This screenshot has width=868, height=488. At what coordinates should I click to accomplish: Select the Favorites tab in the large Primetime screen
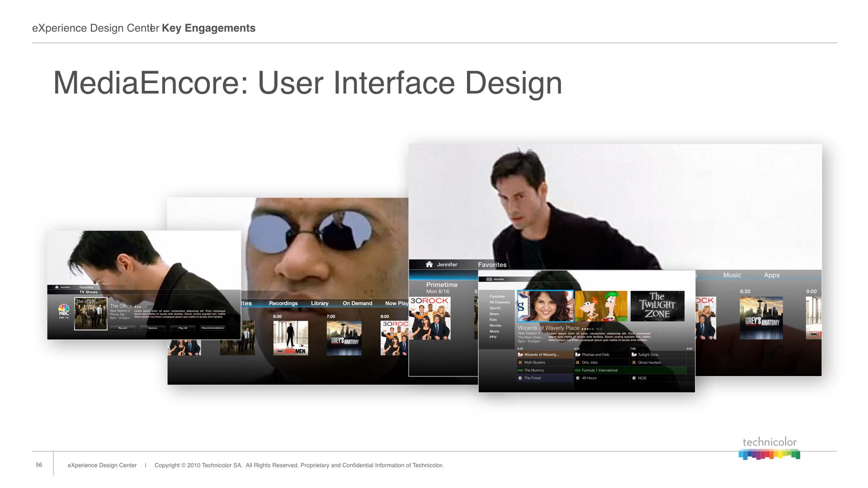(492, 265)
